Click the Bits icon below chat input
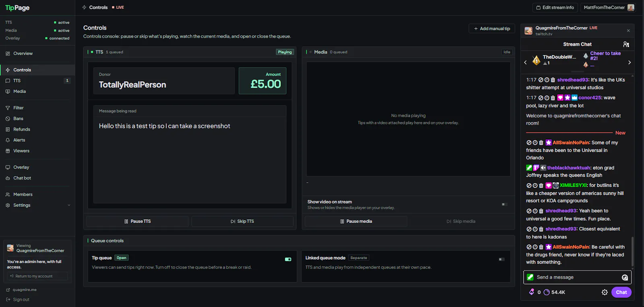Viewport: 644px width, 307px height. (532, 292)
